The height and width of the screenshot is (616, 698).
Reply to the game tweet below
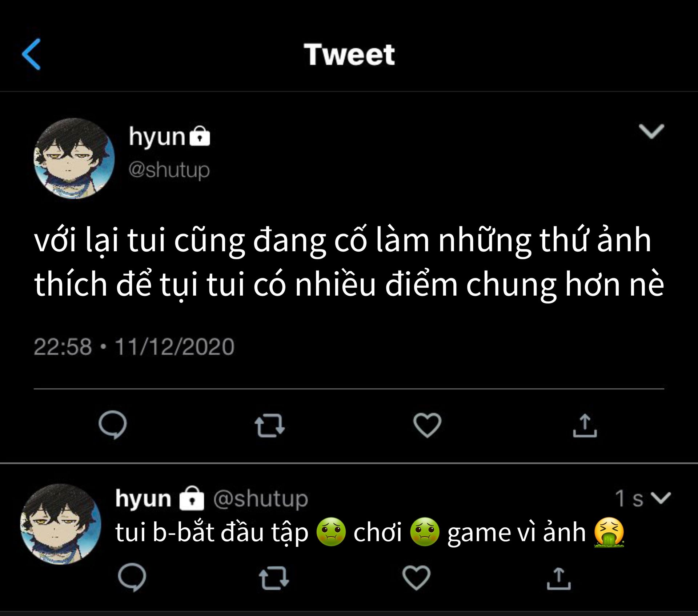point(132,578)
